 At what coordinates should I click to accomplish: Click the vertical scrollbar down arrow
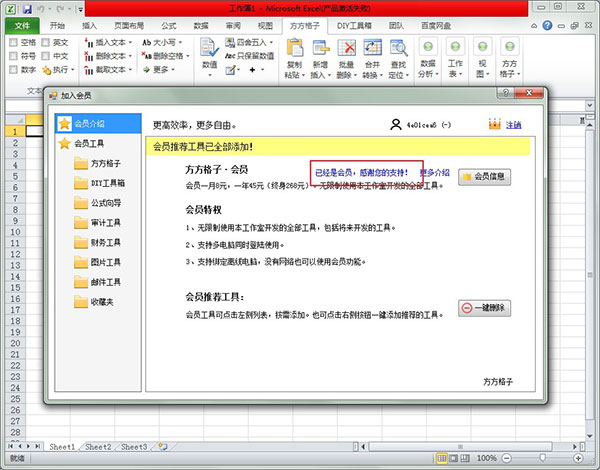coord(590,436)
